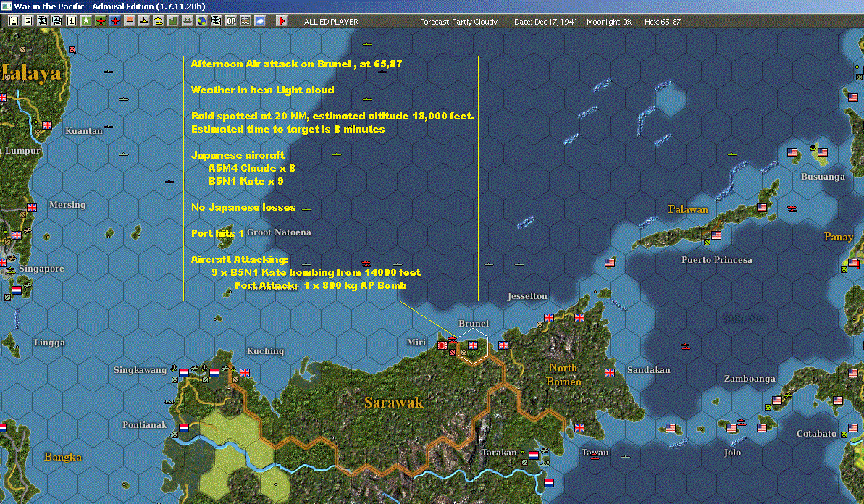Image resolution: width=864 pixels, height=504 pixels.
Task: Click the green land-shape toolbar icon
Action: pyautogui.click(x=173, y=21)
